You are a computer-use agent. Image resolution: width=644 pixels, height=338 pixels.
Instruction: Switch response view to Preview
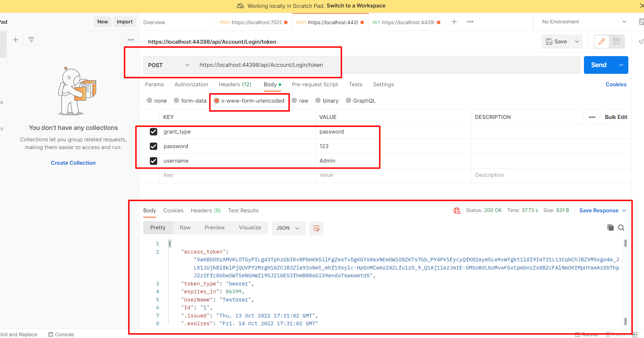pos(214,228)
